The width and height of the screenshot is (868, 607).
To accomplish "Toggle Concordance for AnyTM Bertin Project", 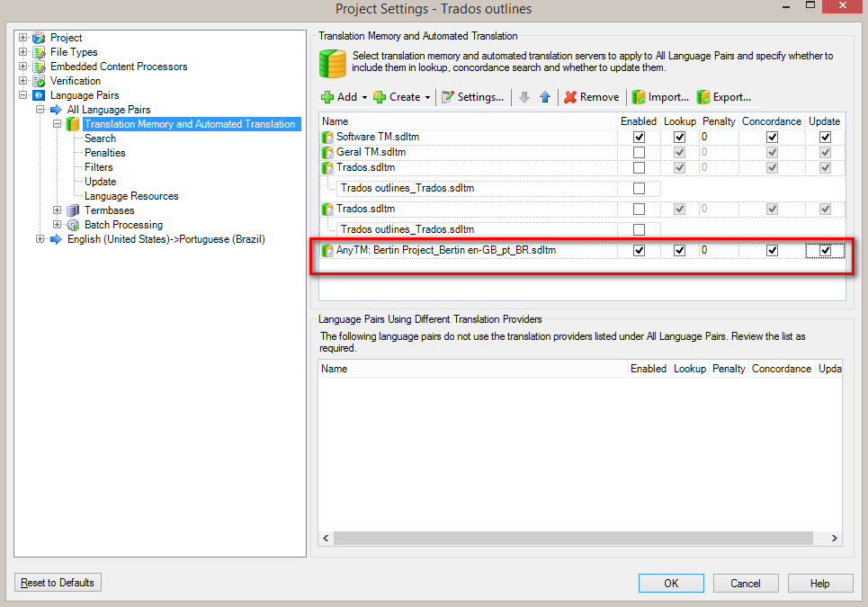I will (773, 251).
